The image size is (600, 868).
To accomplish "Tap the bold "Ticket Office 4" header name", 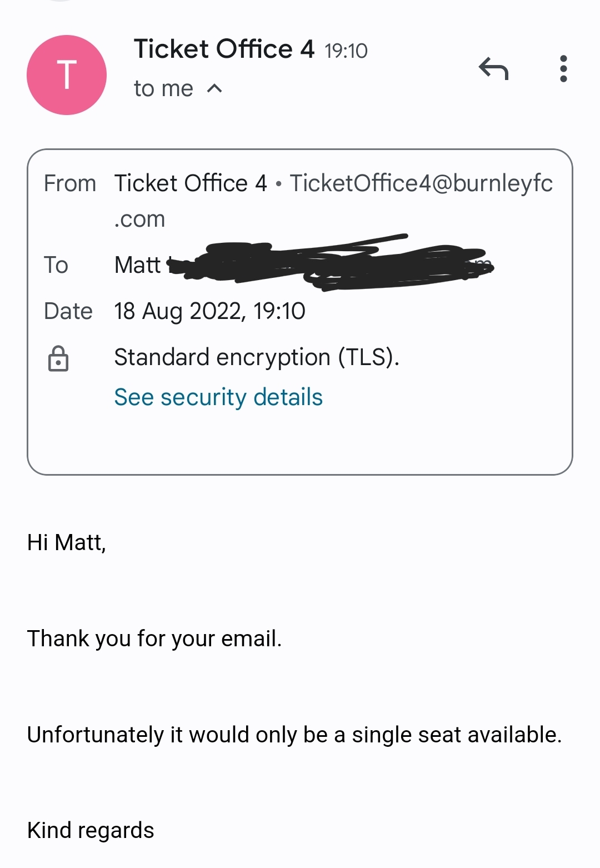I will pyautogui.click(x=224, y=49).
